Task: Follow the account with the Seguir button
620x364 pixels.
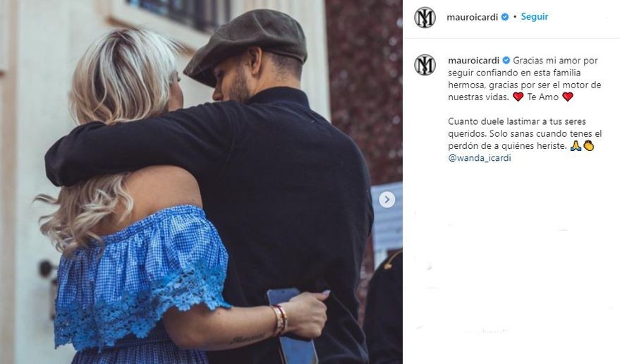Action: click(x=535, y=17)
